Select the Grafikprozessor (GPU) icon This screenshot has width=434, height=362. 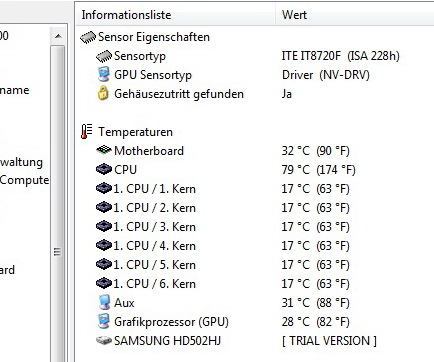104,321
